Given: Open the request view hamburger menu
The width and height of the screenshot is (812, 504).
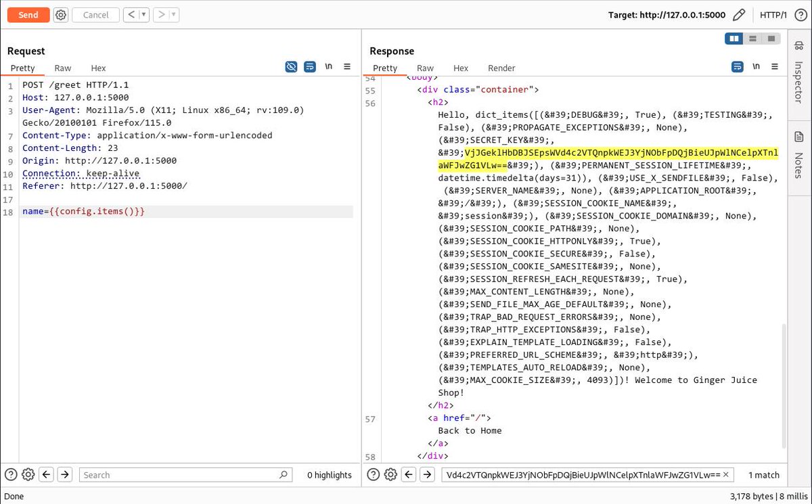Looking at the screenshot, I should tap(347, 66).
